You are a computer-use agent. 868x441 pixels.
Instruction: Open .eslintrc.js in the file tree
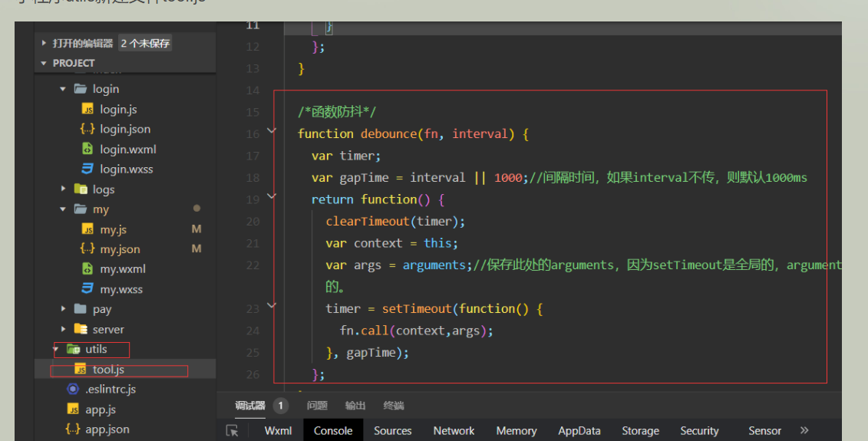pos(111,389)
